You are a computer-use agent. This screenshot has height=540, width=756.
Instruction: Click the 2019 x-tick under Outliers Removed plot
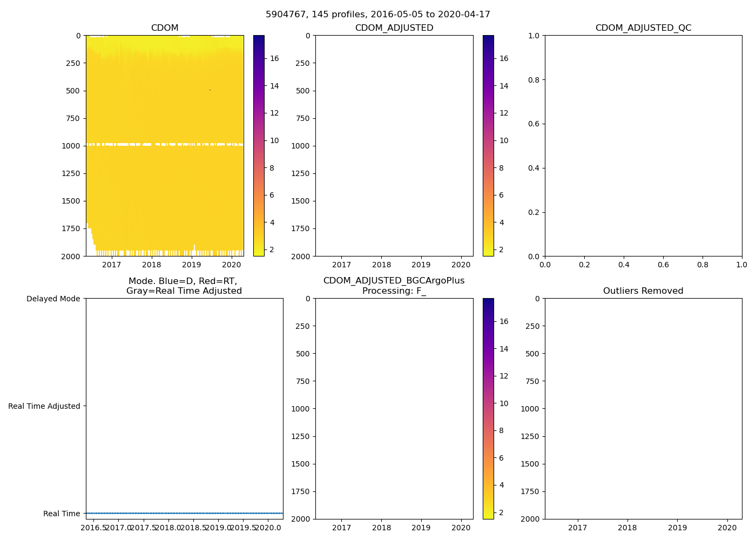(x=677, y=528)
